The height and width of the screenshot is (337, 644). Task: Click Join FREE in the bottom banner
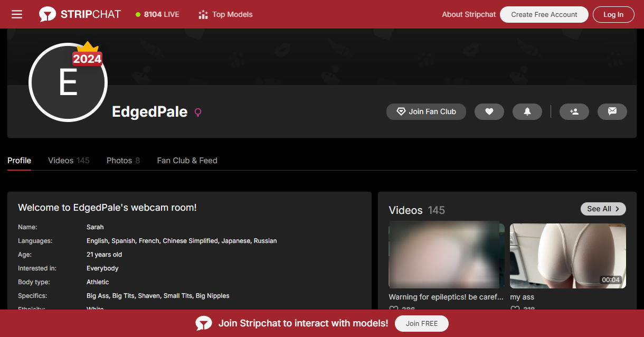pos(421,323)
